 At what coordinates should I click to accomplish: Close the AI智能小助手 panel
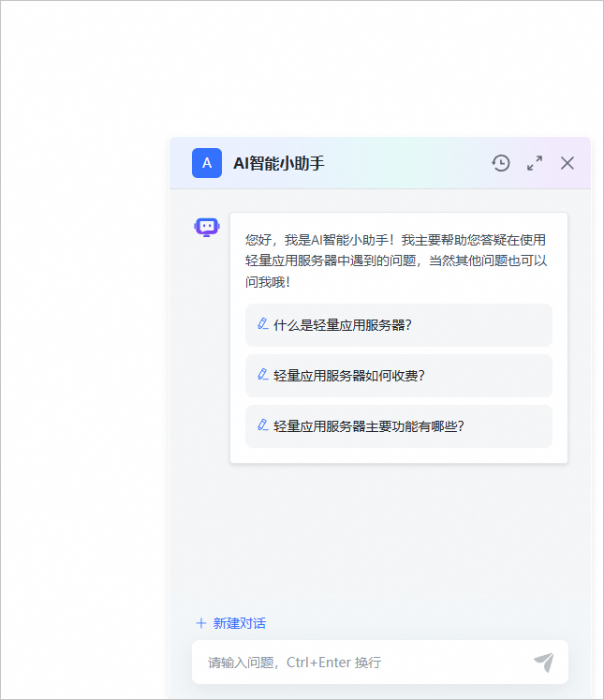(567, 163)
